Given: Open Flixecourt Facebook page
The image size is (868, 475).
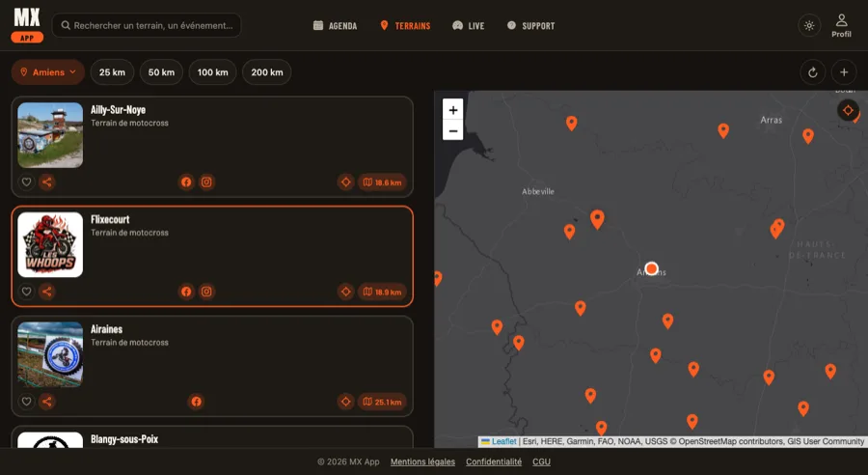Looking at the screenshot, I should 186,292.
